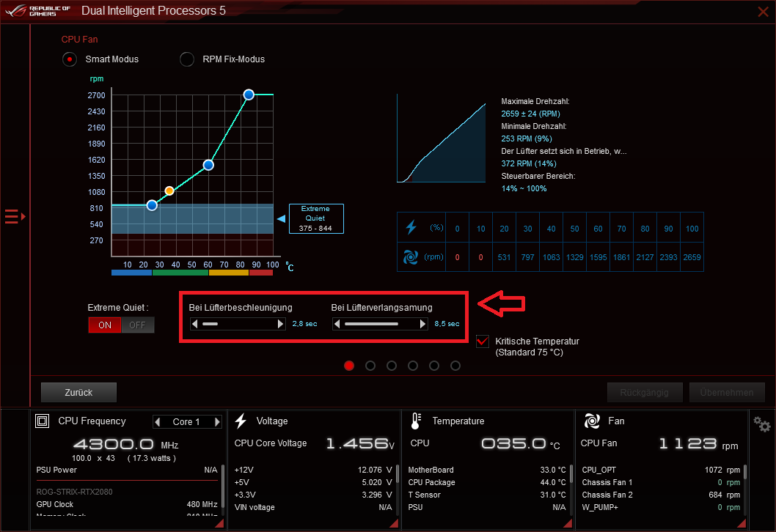Increase Lüfterverlangsamung time with right arrow
Image resolution: width=776 pixels, height=532 pixels.
[x=422, y=324]
